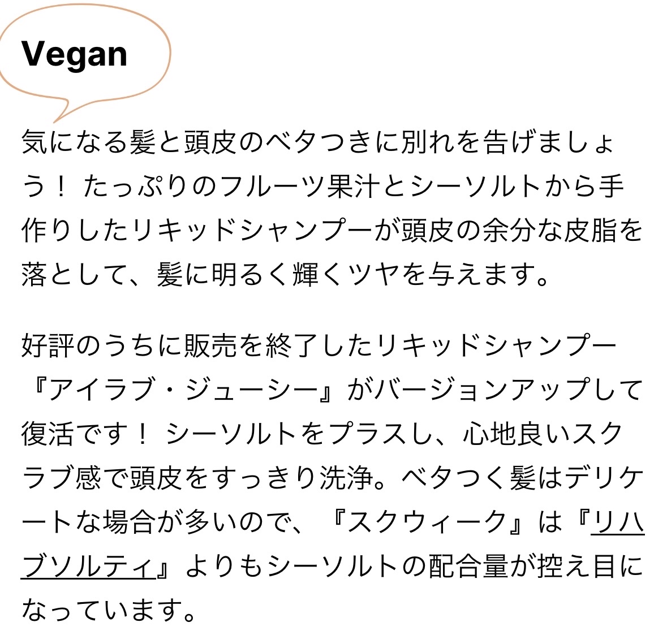Click the bold Vegan label text
667x644 pixels.
[x=74, y=54]
